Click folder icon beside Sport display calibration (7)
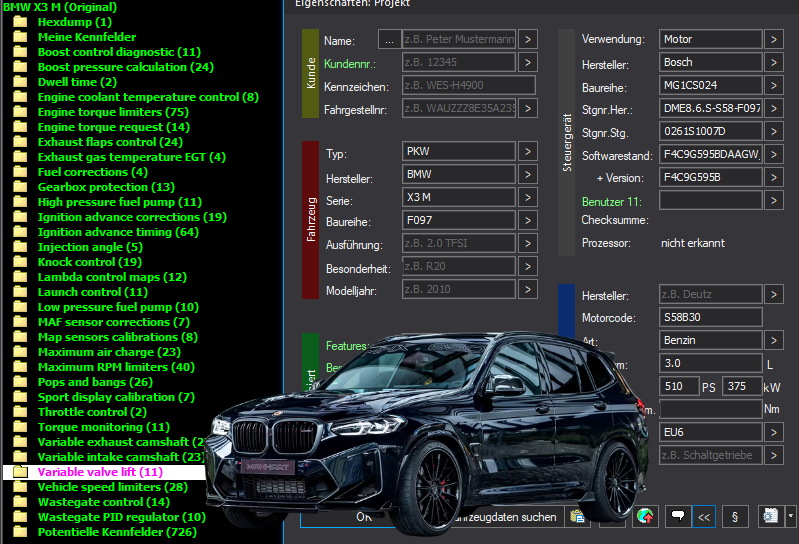799x544 pixels. [20, 397]
